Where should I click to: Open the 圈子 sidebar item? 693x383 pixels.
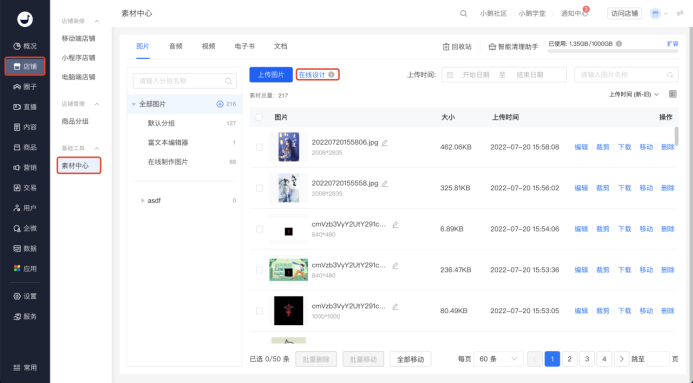[x=25, y=87]
